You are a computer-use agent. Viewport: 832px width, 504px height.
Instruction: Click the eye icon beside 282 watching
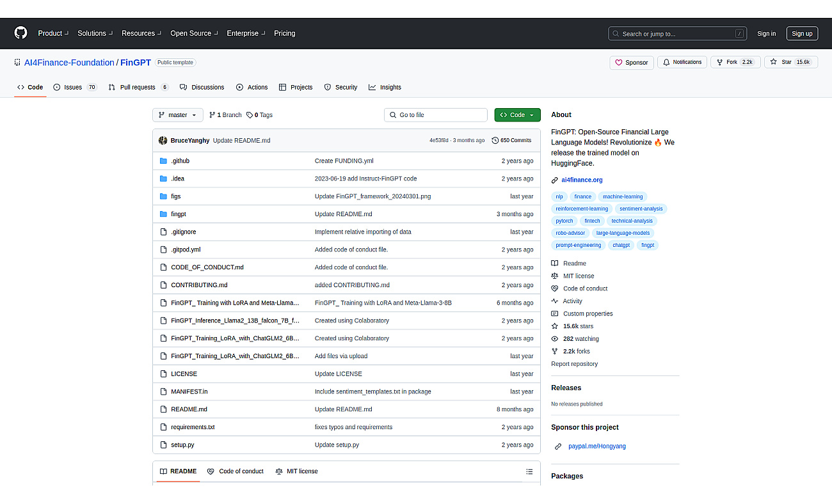(x=555, y=339)
